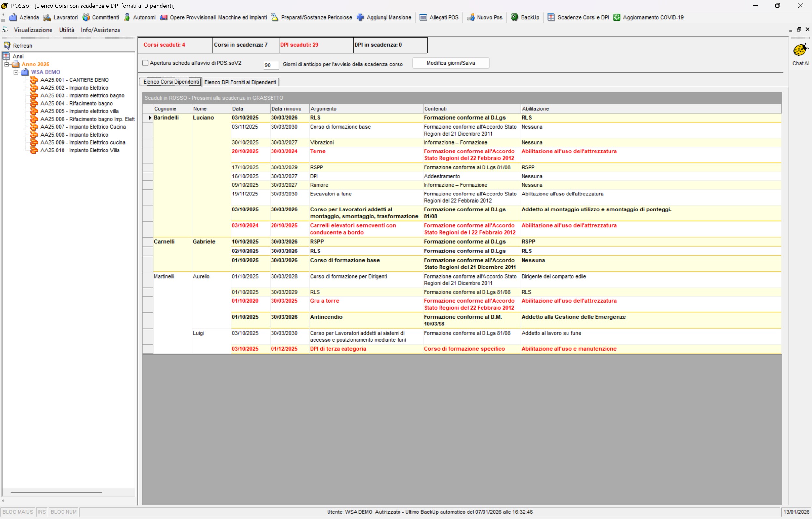Enable Apertura scheda all'avvio checkbox
The width and height of the screenshot is (812, 519).
tap(145, 63)
